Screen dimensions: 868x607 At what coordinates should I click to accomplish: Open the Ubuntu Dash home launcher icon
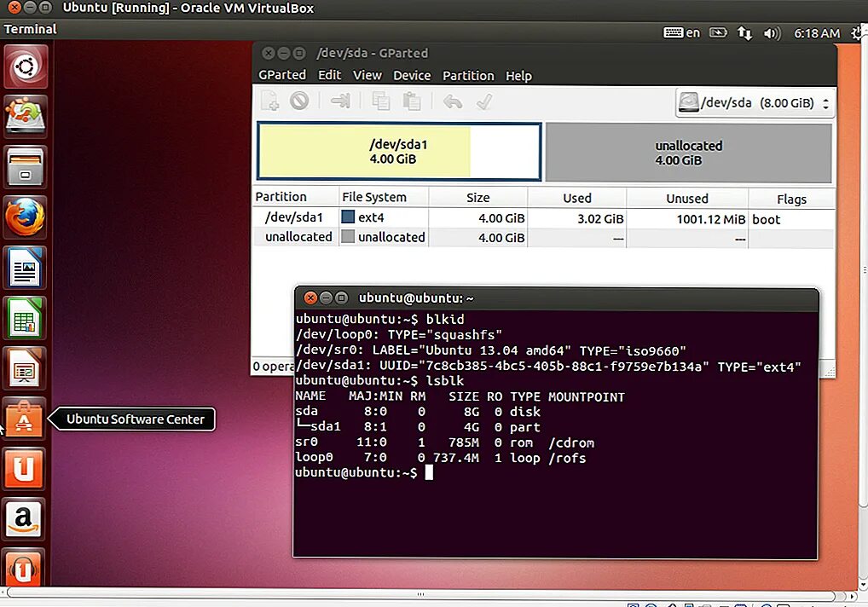(26, 67)
